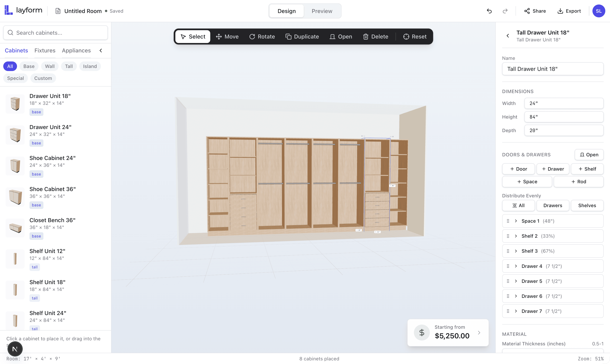Click the Drawer Unit 18" thumbnail

click(x=15, y=104)
